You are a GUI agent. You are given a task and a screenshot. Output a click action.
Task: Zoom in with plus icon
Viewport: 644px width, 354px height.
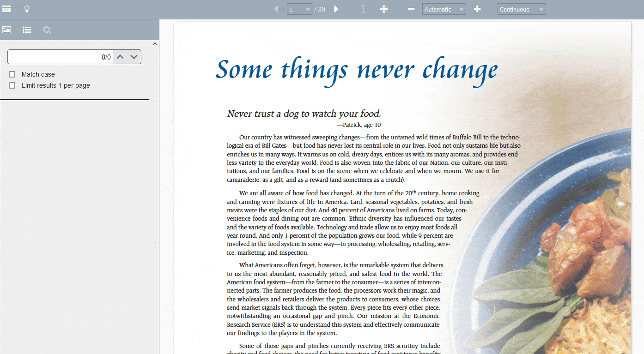point(477,9)
